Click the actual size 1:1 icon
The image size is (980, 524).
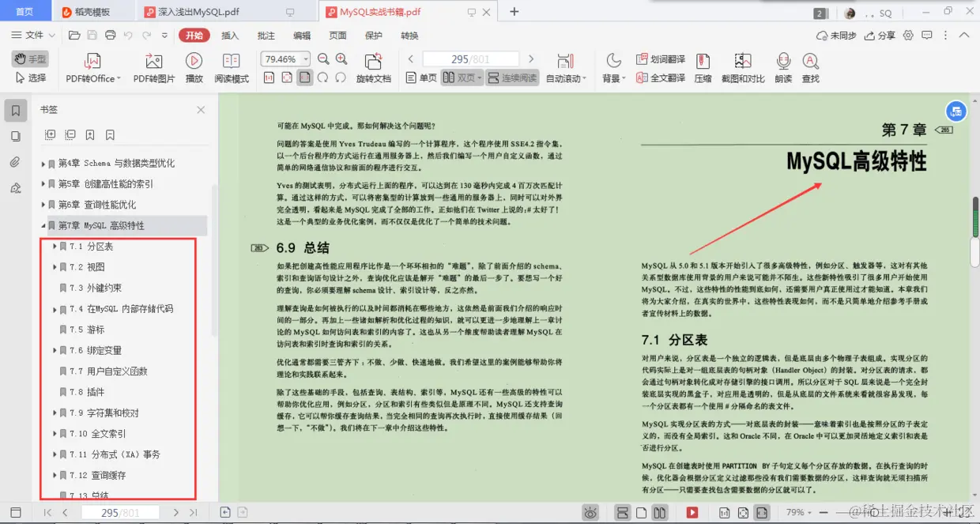[x=269, y=77]
